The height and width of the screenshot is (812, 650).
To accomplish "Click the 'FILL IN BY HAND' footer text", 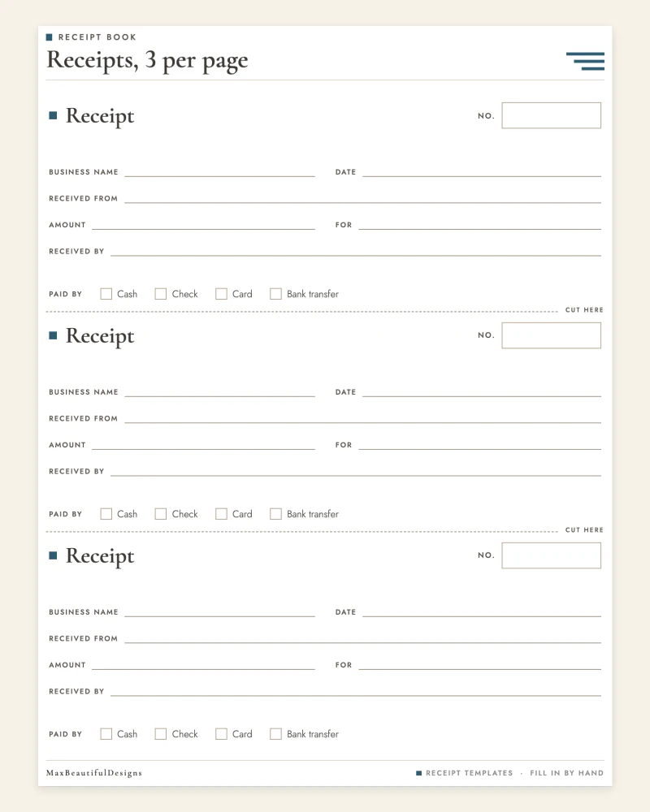I will [566, 773].
